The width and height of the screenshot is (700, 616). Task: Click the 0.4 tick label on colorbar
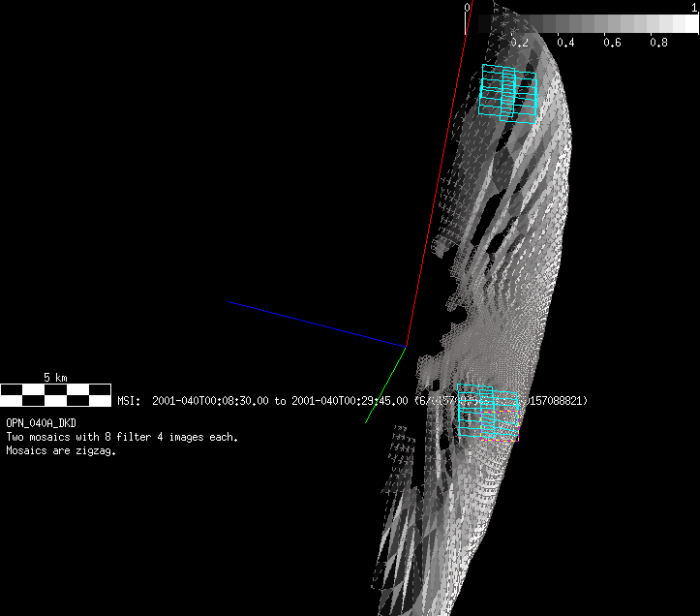[565, 43]
